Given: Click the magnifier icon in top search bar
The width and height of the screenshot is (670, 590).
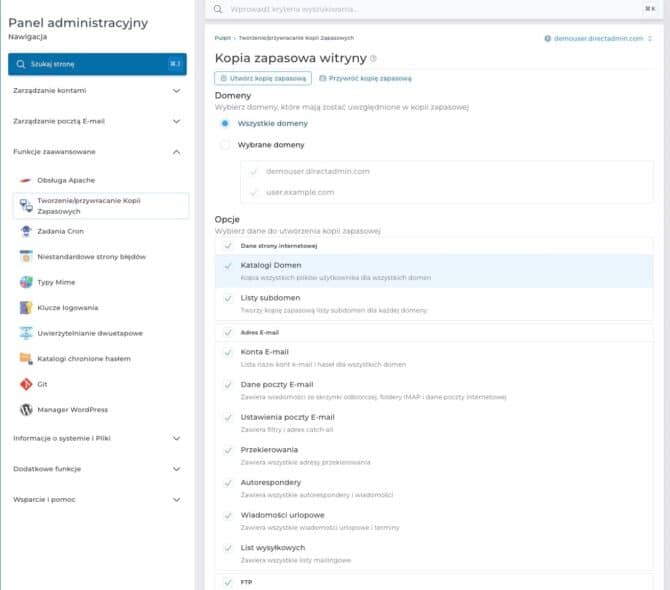Looking at the screenshot, I should click(218, 9).
